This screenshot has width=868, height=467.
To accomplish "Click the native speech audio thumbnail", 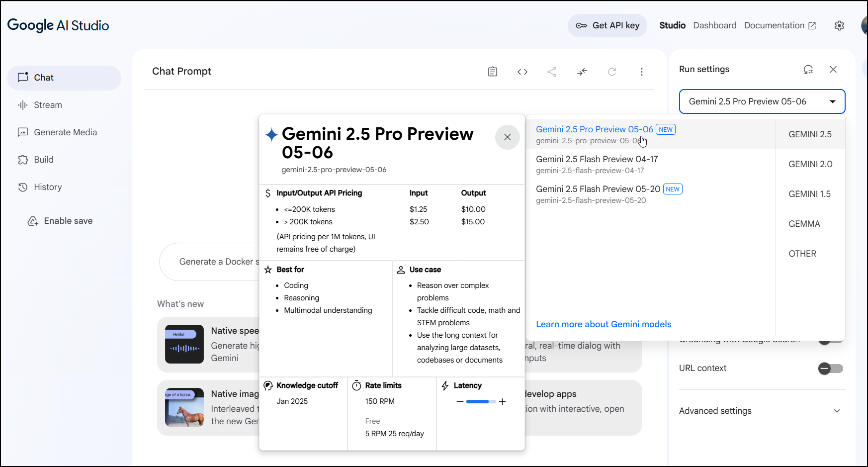I will pos(184,344).
